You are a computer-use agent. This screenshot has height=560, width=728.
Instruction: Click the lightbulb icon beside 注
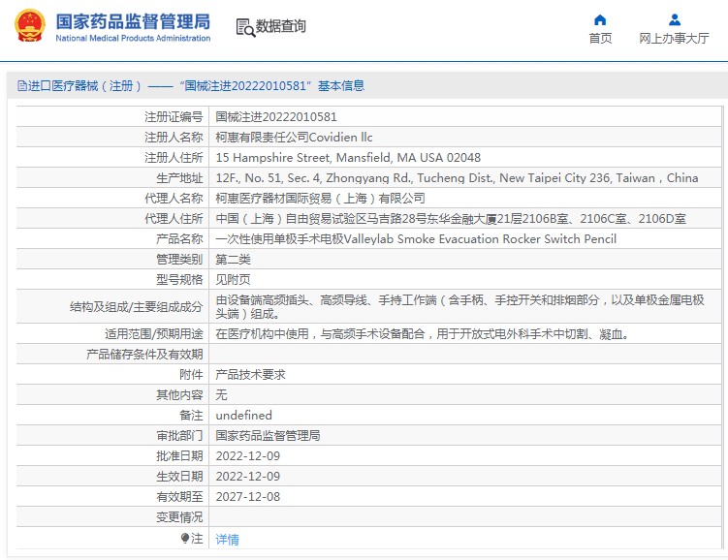click(x=185, y=538)
